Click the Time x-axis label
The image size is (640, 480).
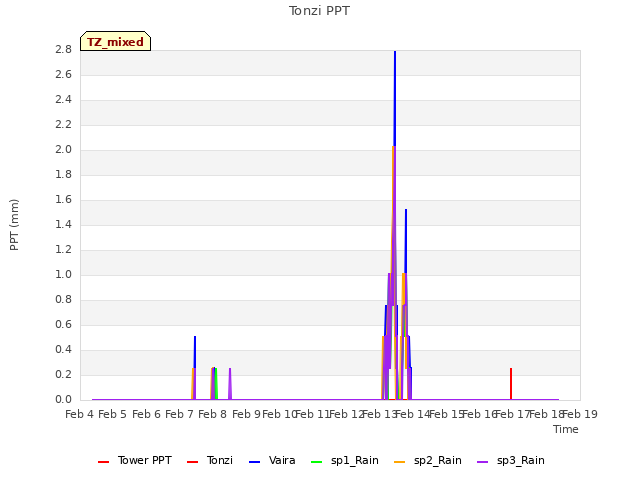tap(566, 429)
